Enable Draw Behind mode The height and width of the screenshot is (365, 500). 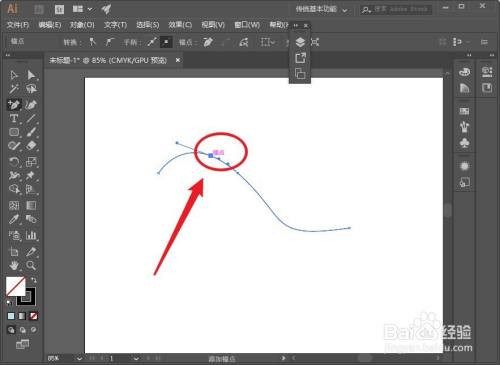tap(22, 330)
